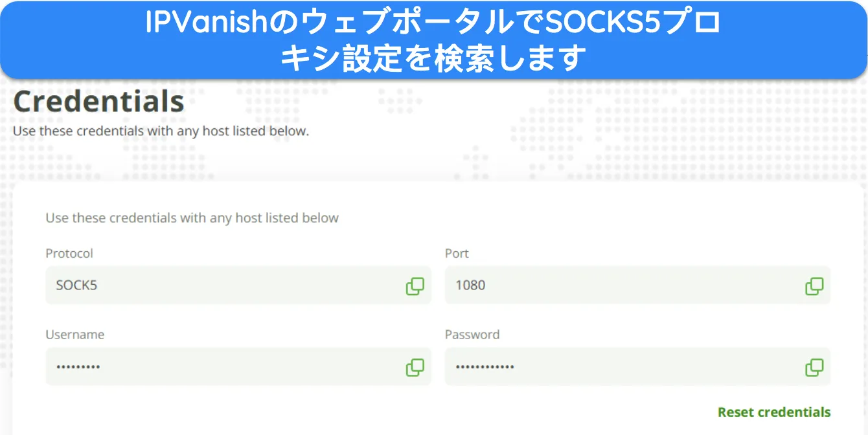The height and width of the screenshot is (435, 868).
Task: Select the 1080 port number text
Action: pyautogui.click(x=470, y=285)
